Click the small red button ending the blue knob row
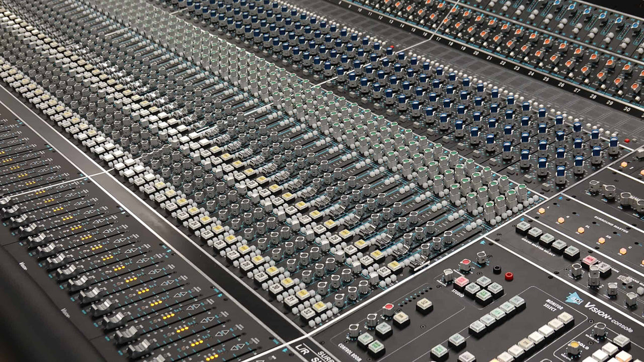The width and height of the screenshot is (644, 362). coord(627,141)
